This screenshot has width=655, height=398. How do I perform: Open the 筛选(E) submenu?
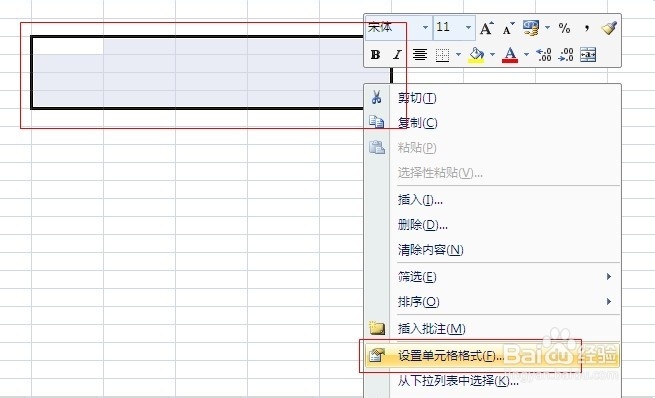(492, 276)
